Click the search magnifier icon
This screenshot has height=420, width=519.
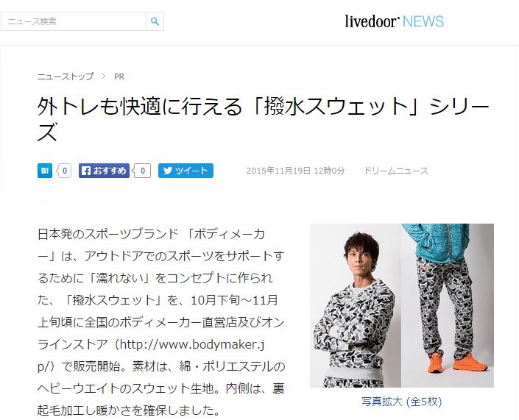155,21
